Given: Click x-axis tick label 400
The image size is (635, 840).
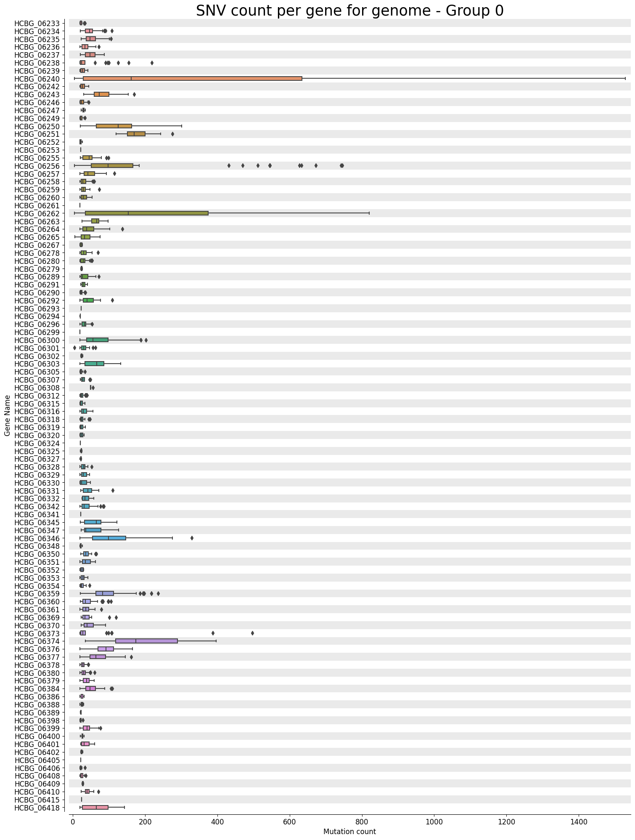Looking at the screenshot, I should point(217,821).
